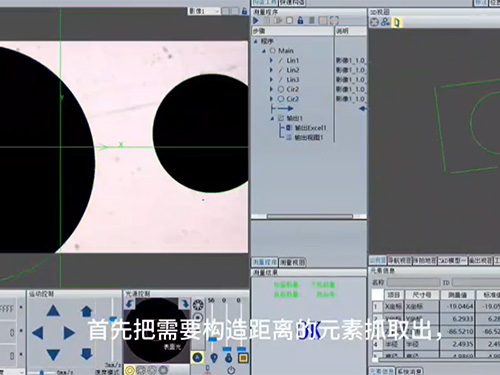The width and height of the screenshot is (500, 375).
Task: Click the 名称 name input field
Action: [413, 283]
